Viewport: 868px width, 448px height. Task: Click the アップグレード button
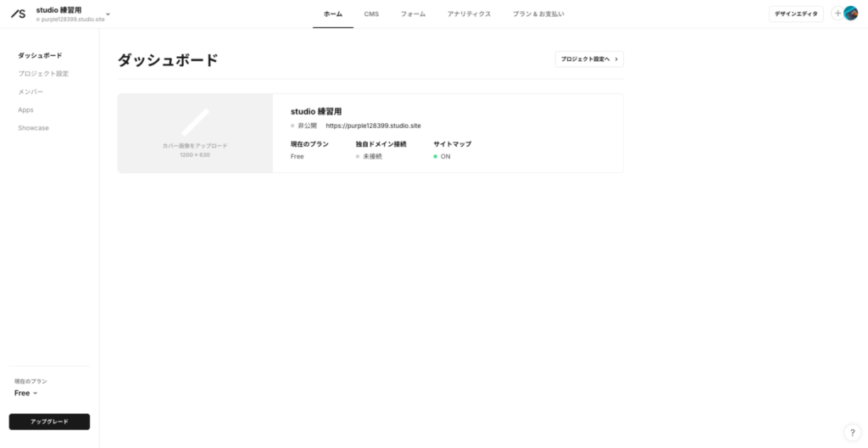click(49, 422)
